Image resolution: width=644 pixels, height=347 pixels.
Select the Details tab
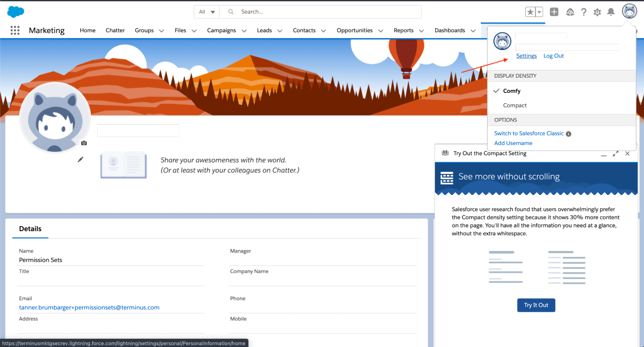coord(30,229)
